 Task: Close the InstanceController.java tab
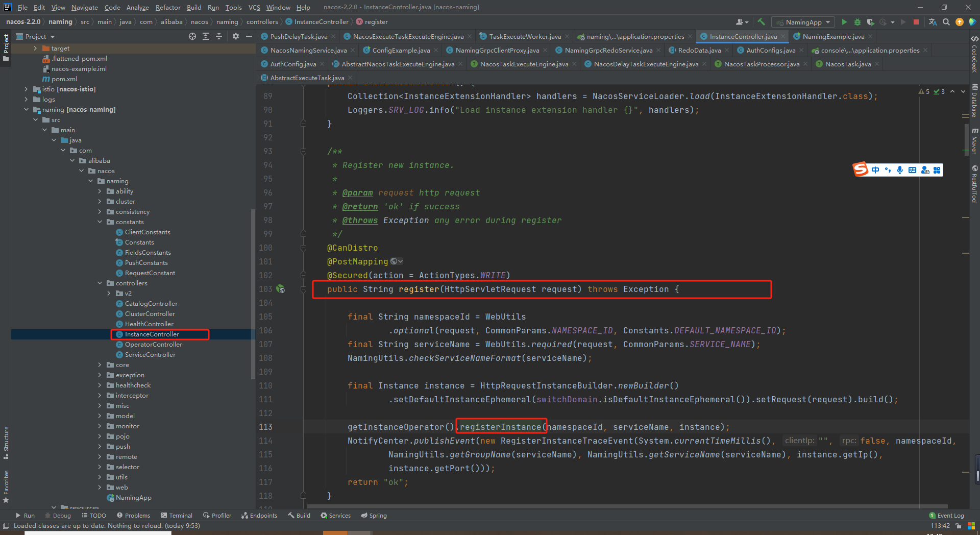tap(783, 36)
